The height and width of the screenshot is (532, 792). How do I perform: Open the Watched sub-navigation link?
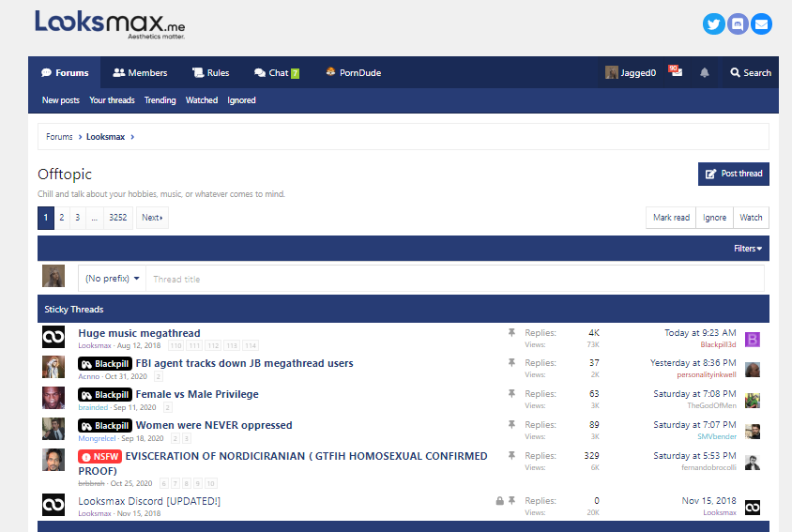pyautogui.click(x=202, y=100)
